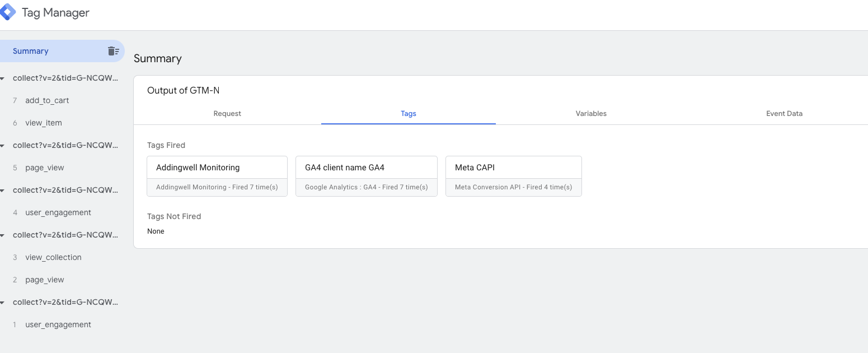Screen dimensions: 868x353
Task: Switch to the Request tab
Action: coord(227,113)
